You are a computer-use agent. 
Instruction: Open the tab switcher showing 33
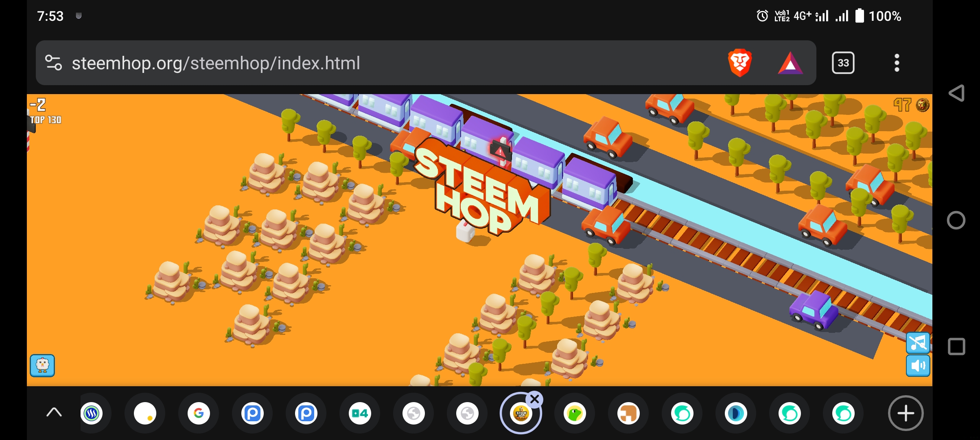pos(843,63)
